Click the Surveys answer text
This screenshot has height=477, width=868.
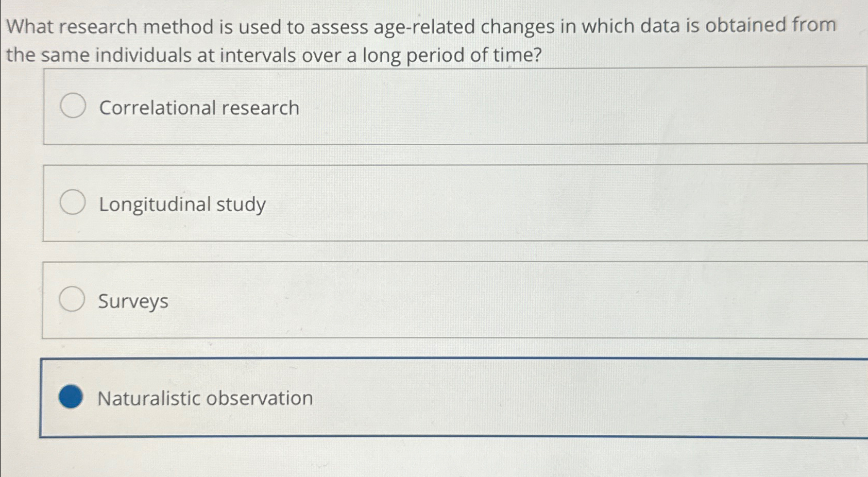132,301
